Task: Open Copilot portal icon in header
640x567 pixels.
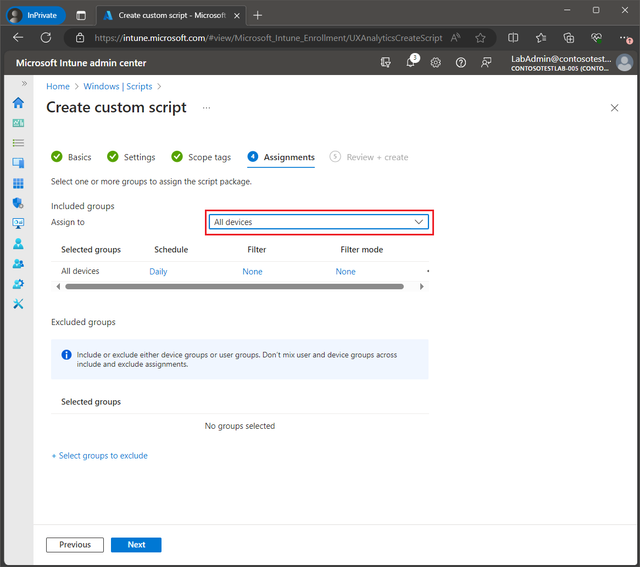Action: point(385,62)
